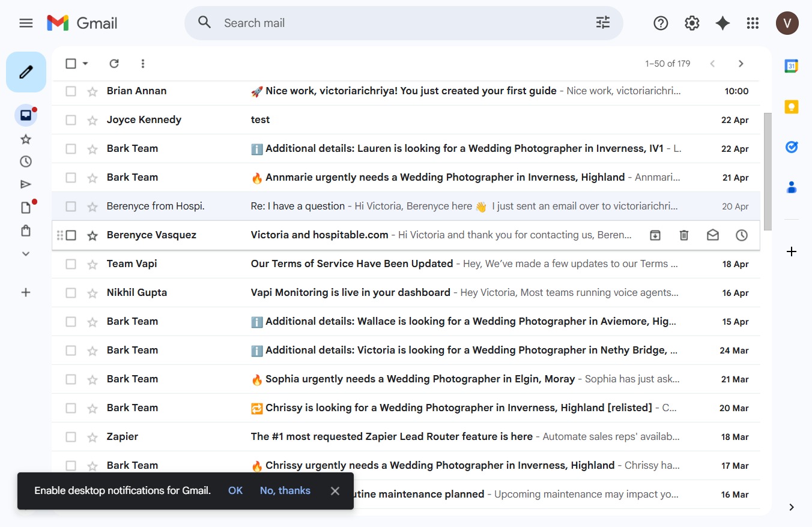The width and height of the screenshot is (812, 527).
Task: Open Sent mail in the sidebar
Action: click(26, 184)
